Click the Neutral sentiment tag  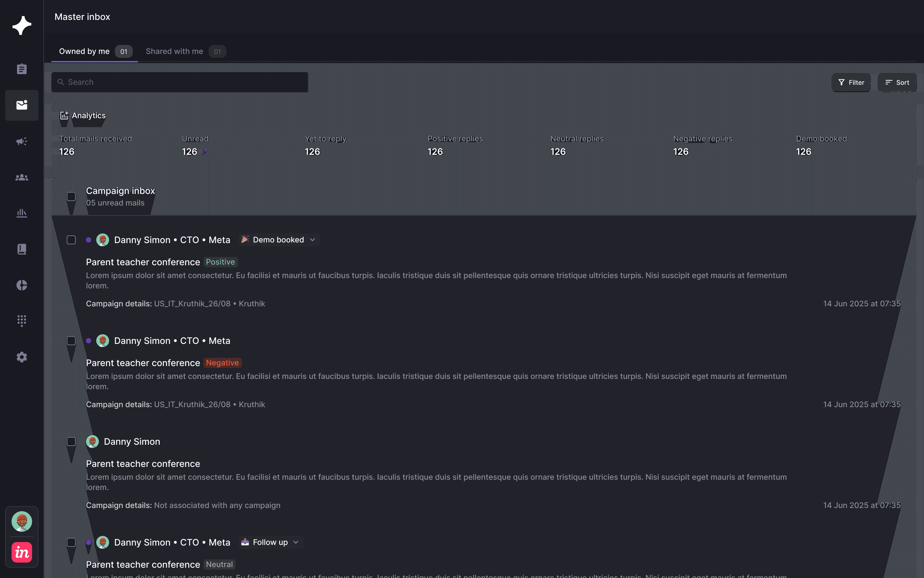point(219,565)
